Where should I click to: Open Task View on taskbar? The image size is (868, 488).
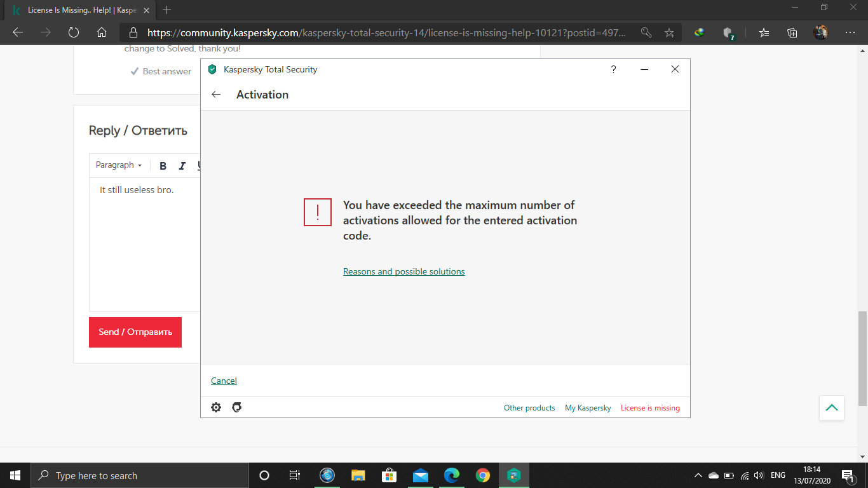[295, 475]
